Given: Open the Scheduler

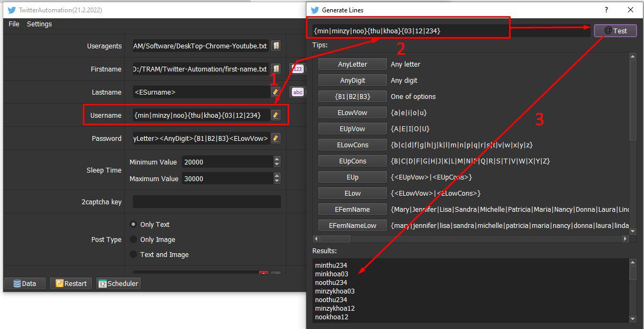Looking at the screenshot, I should point(119,283).
